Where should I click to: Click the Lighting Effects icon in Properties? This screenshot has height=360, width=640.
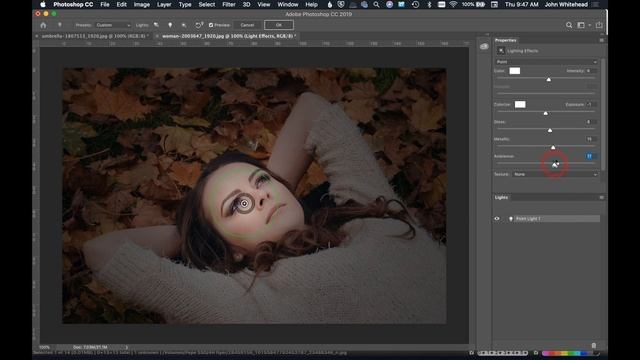(501, 51)
